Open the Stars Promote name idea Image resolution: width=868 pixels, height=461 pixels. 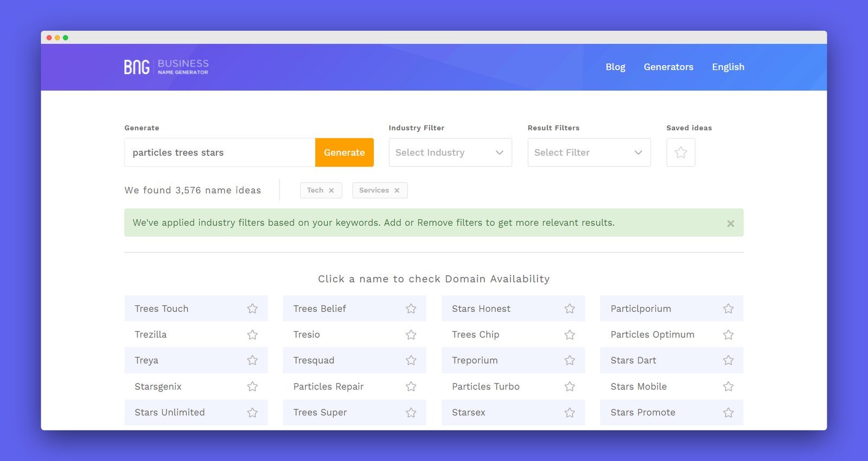[x=643, y=412]
